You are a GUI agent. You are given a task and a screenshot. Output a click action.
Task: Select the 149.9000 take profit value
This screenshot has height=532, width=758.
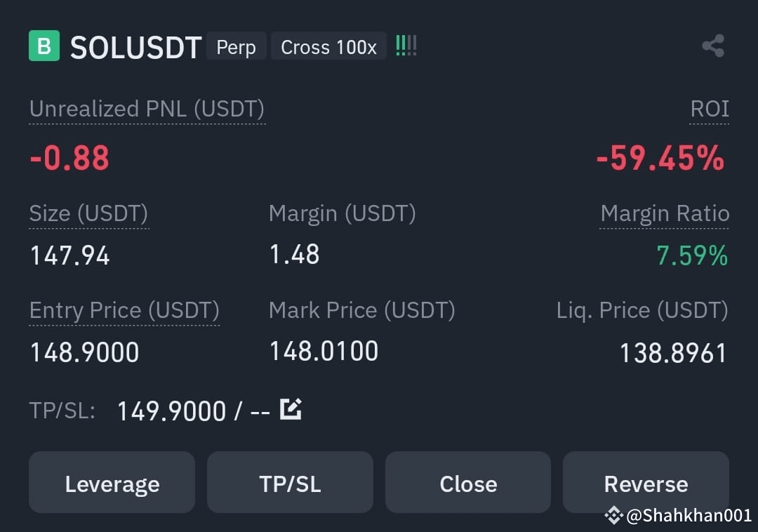(x=172, y=411)
